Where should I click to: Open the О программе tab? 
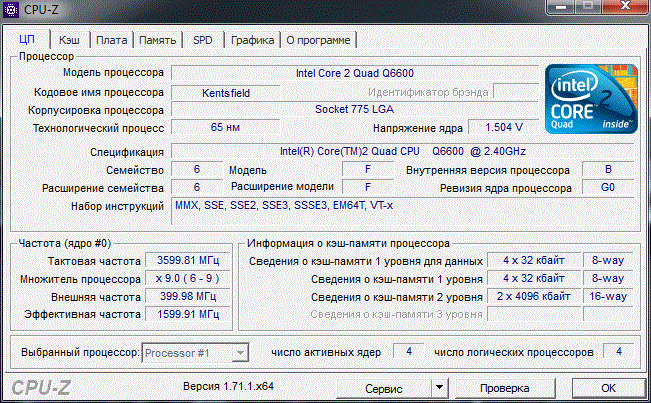pyautogui.click(x=318, y=40)
